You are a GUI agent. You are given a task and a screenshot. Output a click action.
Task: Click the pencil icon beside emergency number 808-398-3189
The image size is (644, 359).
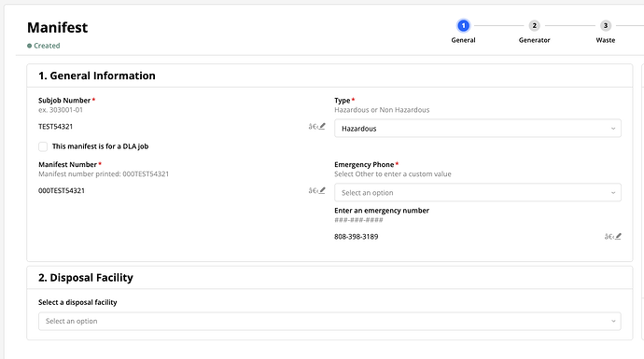click(618, 236)
